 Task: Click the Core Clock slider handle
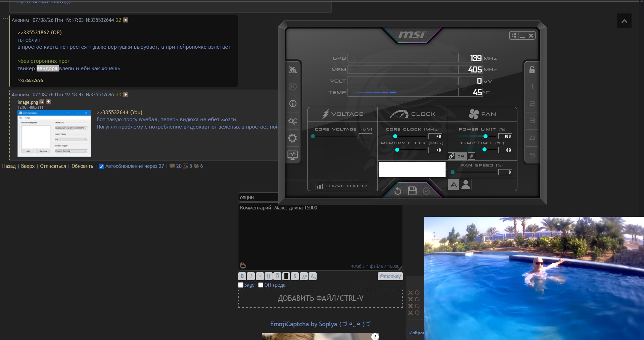click(x=395, y=136)
